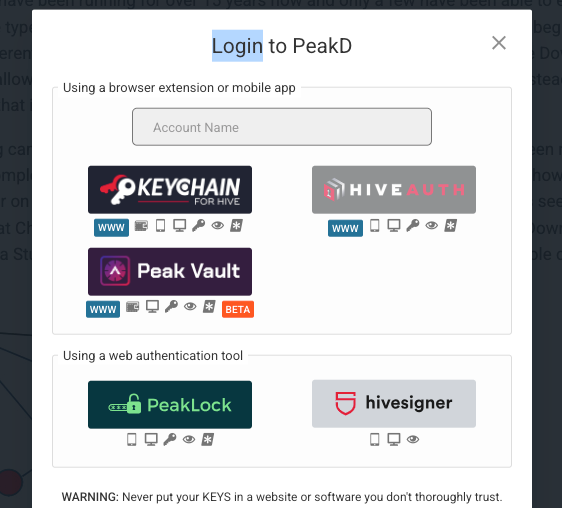Click the wallet icon under Keychain
The width and height of the screenshot is (562, 508).
pos(141,226)
